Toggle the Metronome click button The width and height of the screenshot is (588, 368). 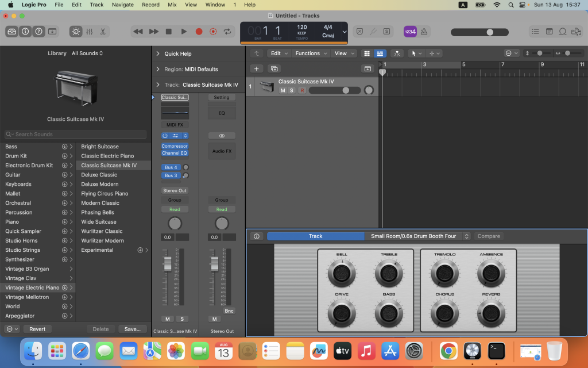424,32
